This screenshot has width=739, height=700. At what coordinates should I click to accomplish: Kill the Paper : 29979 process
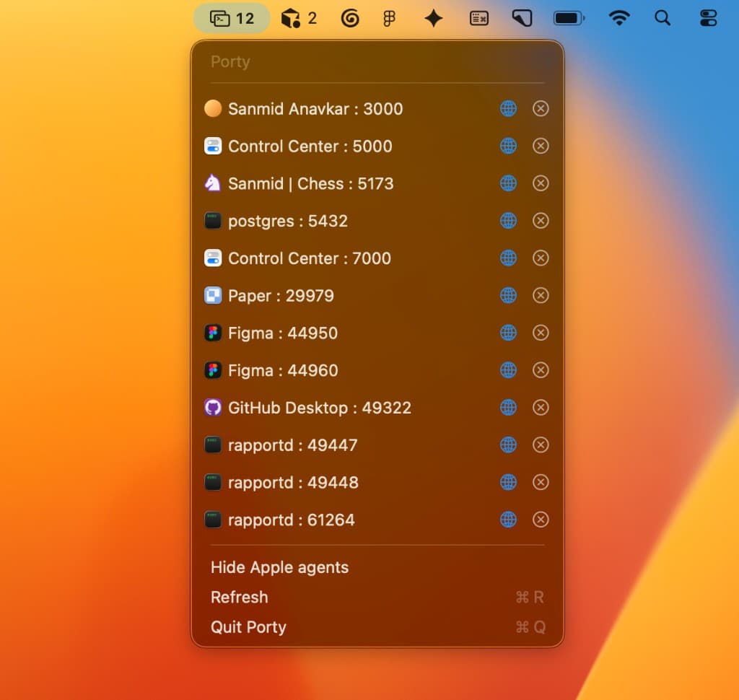pyautogui.click(x=540, y=296)
